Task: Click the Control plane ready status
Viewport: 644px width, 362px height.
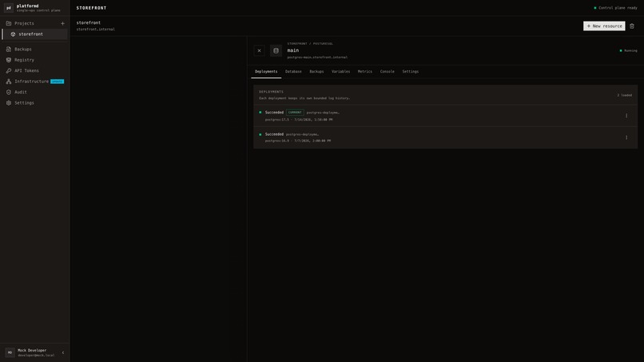Action: coord(616,8)
